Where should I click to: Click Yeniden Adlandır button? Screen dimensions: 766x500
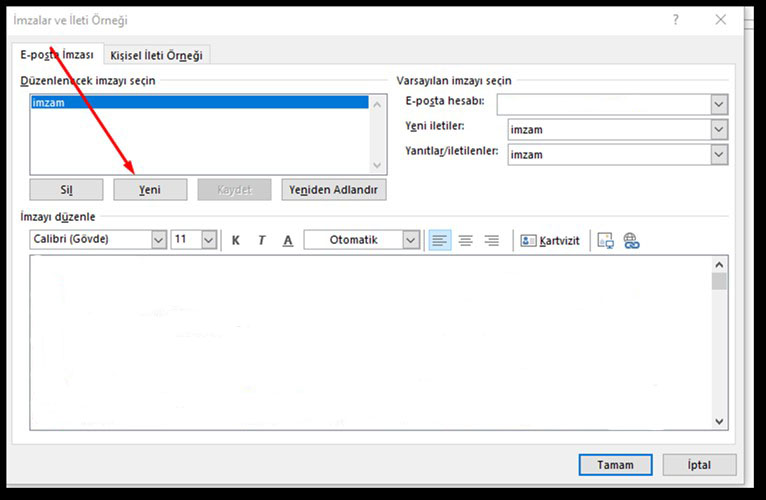coord(334,190)
